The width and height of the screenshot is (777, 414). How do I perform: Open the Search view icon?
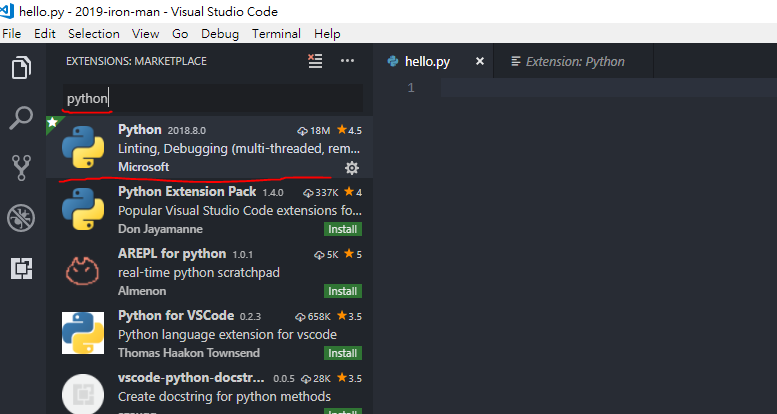pyautogui.click(x=21, y=118)
